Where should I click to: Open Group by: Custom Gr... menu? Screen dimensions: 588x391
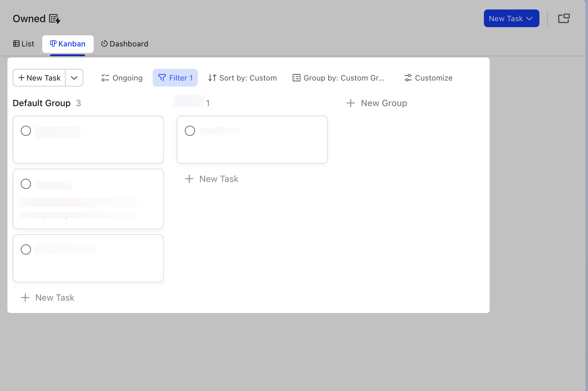pos(339,78)
